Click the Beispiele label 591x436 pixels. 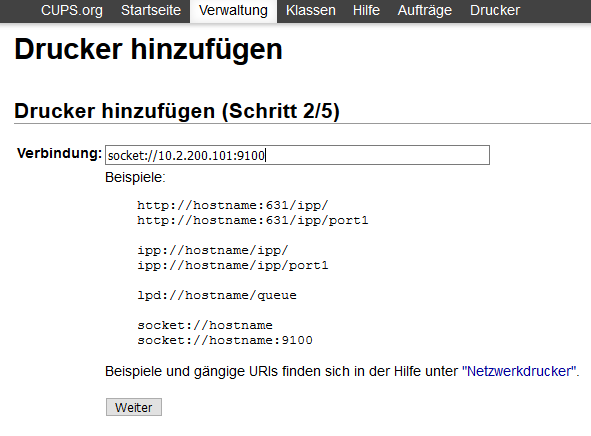[135, 177]
